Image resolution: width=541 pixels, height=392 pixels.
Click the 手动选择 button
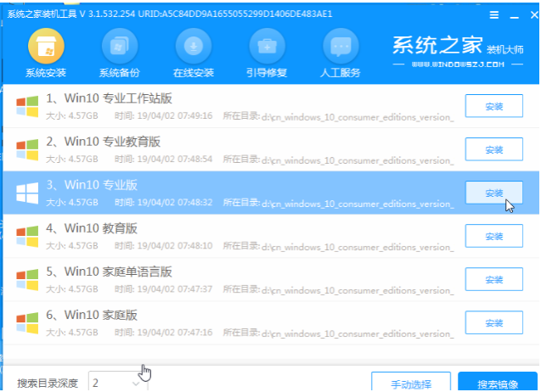[x=411, y=382]
